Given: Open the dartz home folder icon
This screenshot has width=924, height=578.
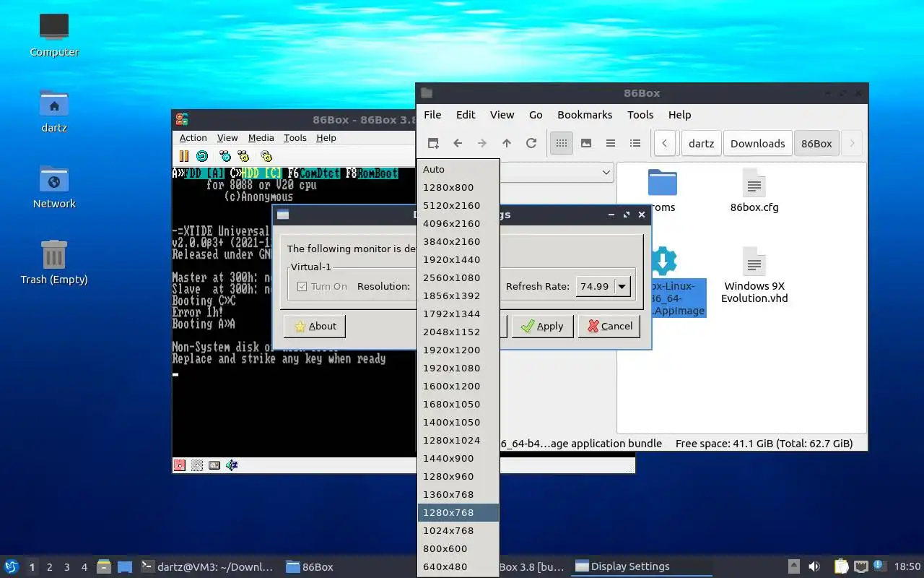Looking at the screenshot, I should pos(54,111).
